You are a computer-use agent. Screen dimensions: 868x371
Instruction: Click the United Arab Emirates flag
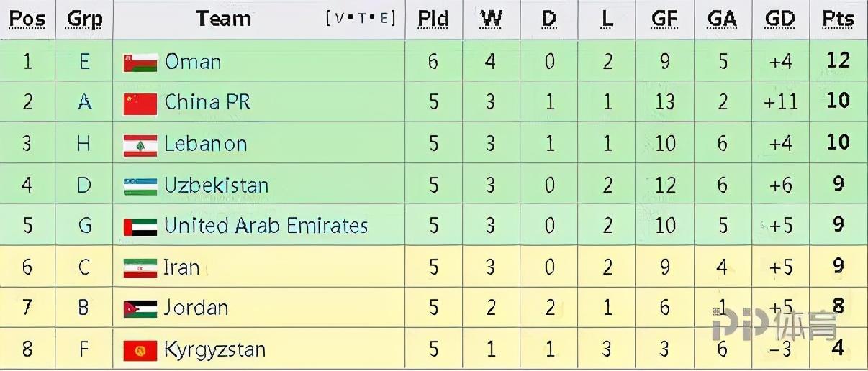tap(140, 226)
